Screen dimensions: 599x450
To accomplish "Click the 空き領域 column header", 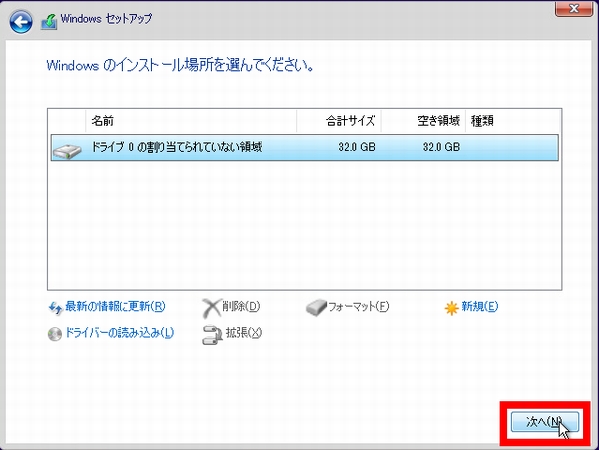I will pyautogui.click(x=423, y=121).
